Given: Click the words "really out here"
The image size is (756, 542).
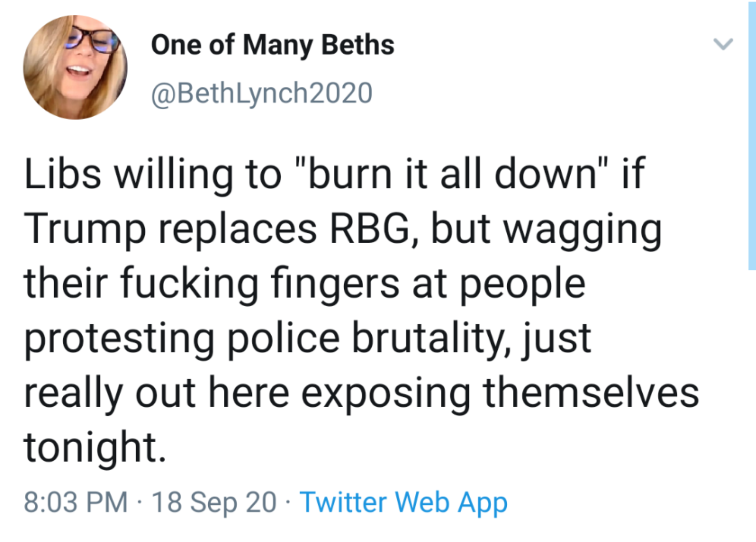Looking at the screenshot, I should tap(157, 393).
